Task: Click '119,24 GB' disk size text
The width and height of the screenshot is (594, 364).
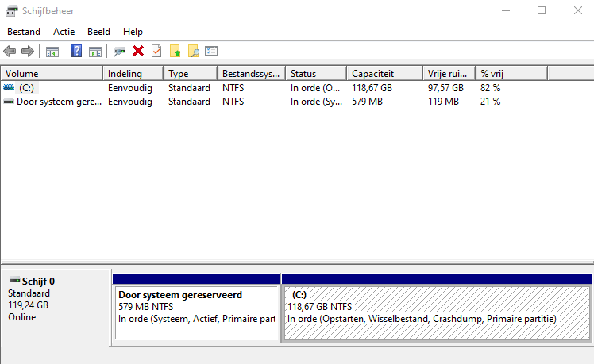Action: 28,305
